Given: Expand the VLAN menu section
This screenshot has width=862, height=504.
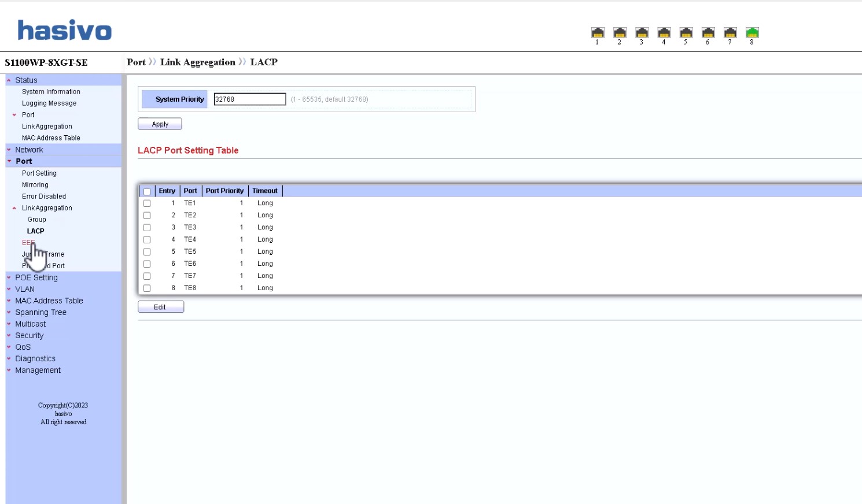Looking at the screenshot, I should pyautogui.click(x=25, y=289).
